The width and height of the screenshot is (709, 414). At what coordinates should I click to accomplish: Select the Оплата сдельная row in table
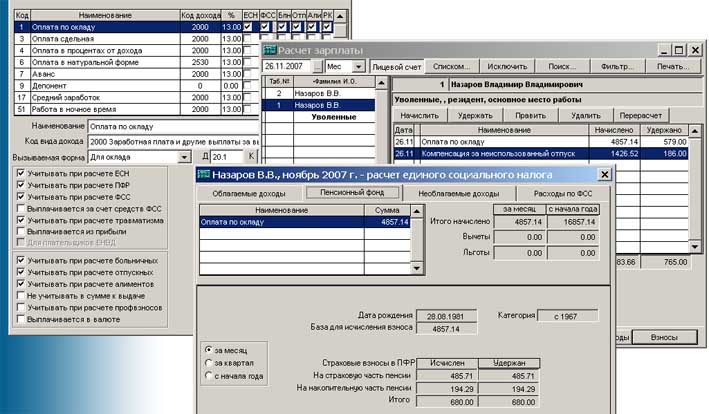tap(90, 38)
